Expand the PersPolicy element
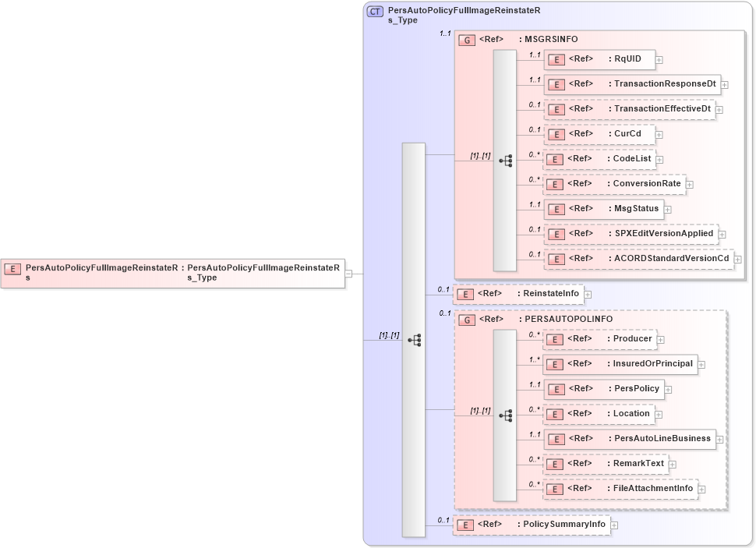The image size is (756, 548). pos(669,389)
